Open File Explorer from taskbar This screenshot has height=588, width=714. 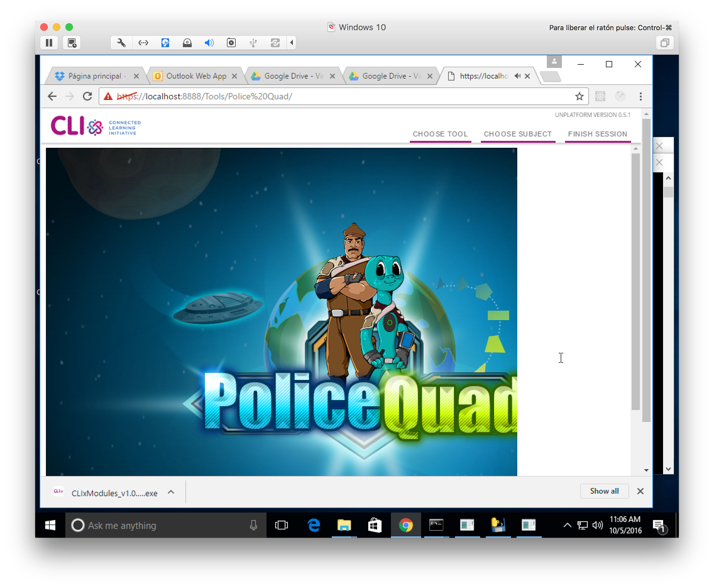[344, 525]
